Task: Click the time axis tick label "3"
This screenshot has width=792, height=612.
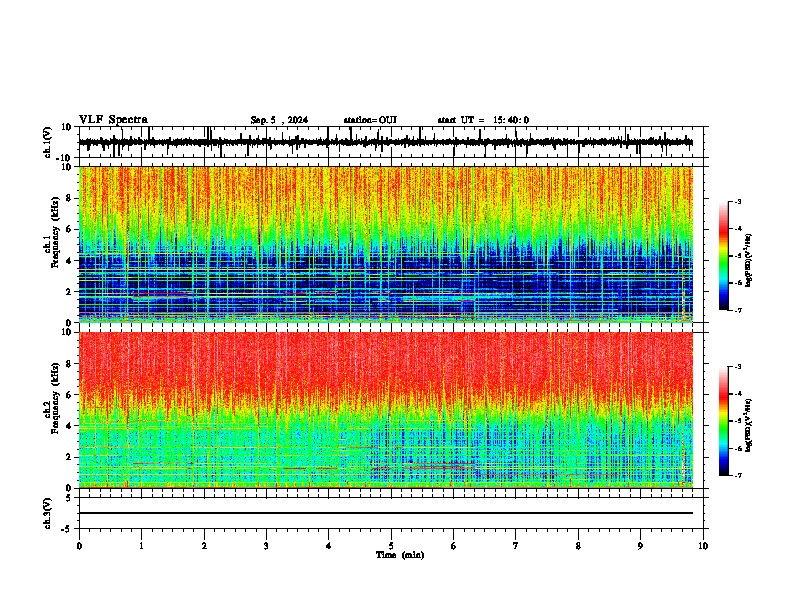Action: (266, 546)
